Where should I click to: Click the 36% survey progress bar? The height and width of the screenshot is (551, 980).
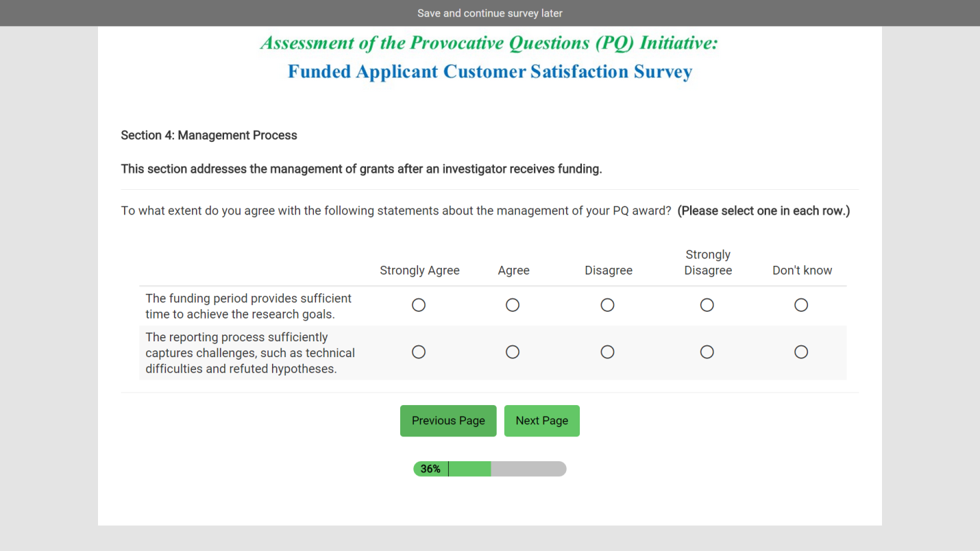tap(490, 469)
